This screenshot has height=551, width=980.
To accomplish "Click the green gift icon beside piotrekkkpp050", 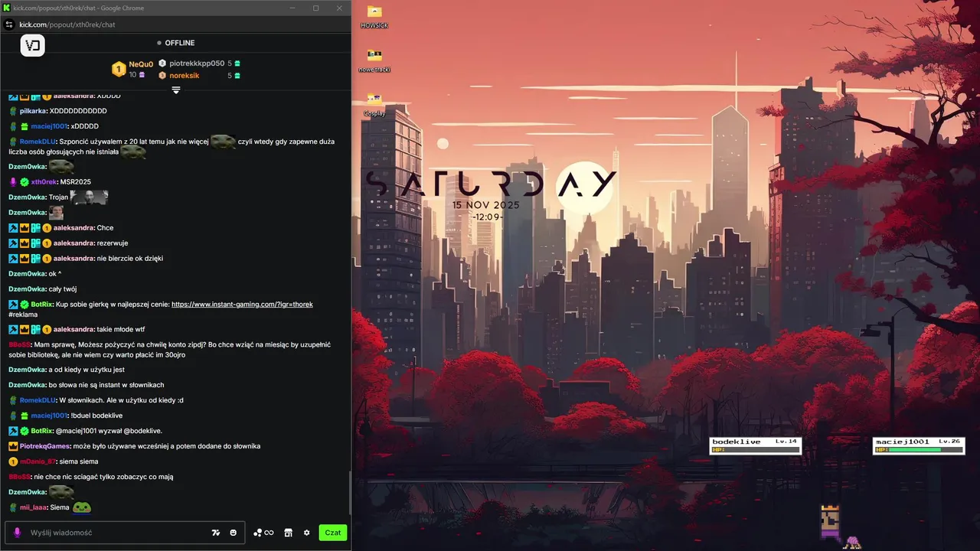I will click(237, 64).
